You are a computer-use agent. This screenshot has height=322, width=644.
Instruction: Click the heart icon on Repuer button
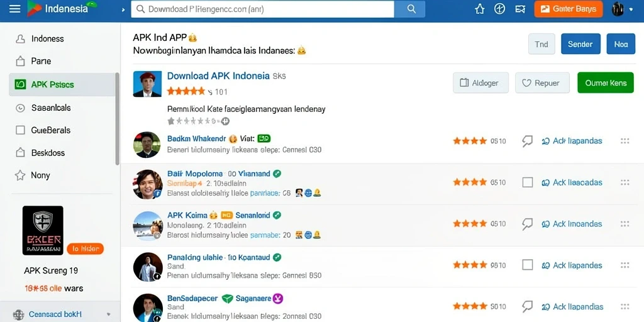tap(526, 83)
